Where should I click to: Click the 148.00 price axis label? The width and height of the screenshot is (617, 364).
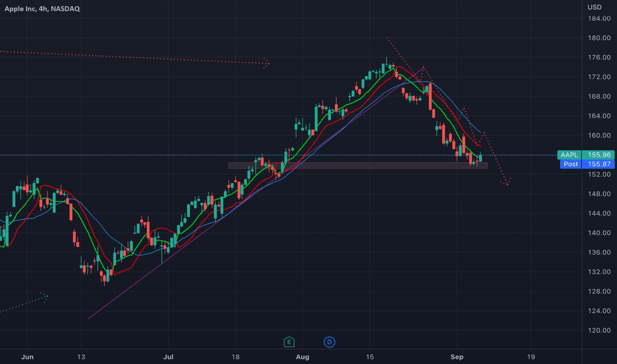[599, 194]
